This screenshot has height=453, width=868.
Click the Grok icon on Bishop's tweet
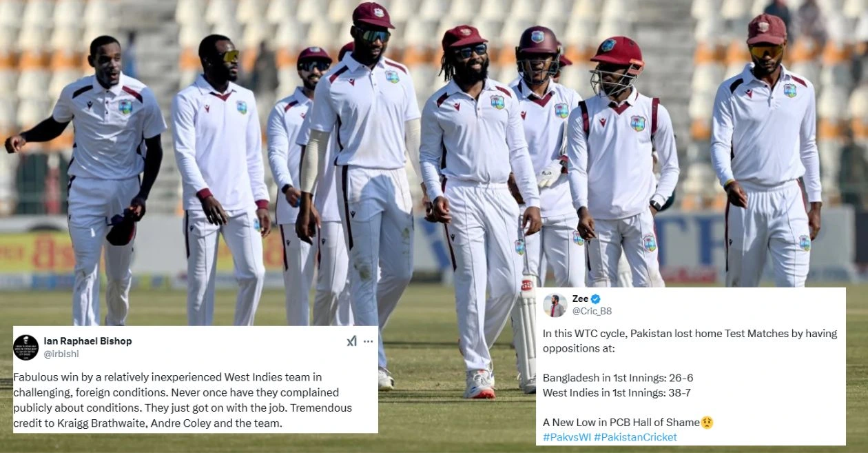click(x=351, y=341)
